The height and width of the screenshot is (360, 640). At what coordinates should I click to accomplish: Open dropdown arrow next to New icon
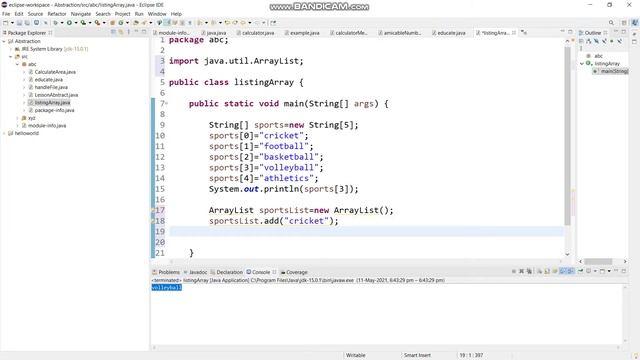(x=12, y=23)
